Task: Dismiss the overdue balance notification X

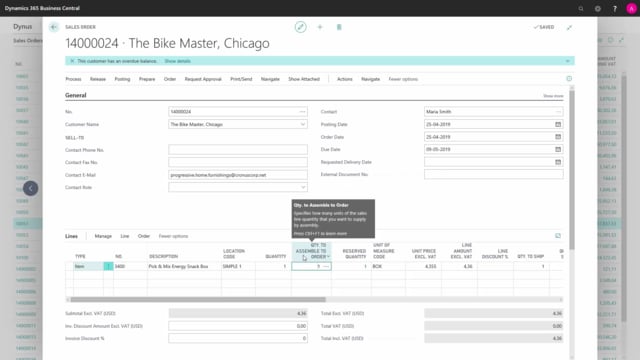Action: tap(72, 61)
